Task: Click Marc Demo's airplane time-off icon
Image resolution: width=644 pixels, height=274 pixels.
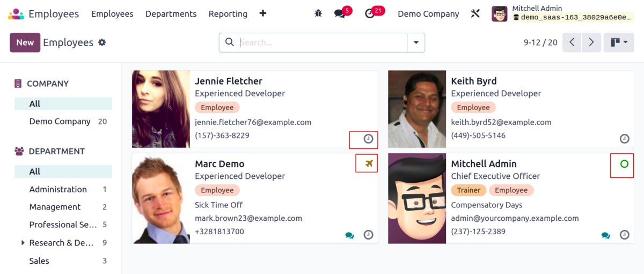Action: 369,163
